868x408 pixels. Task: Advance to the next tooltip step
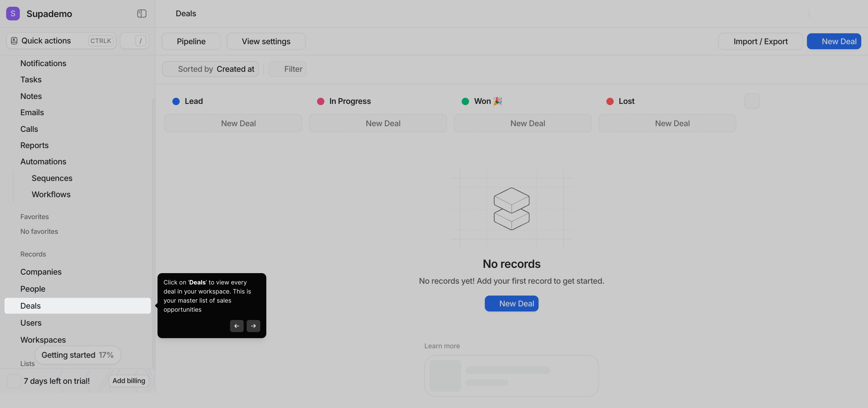(253, 326)
